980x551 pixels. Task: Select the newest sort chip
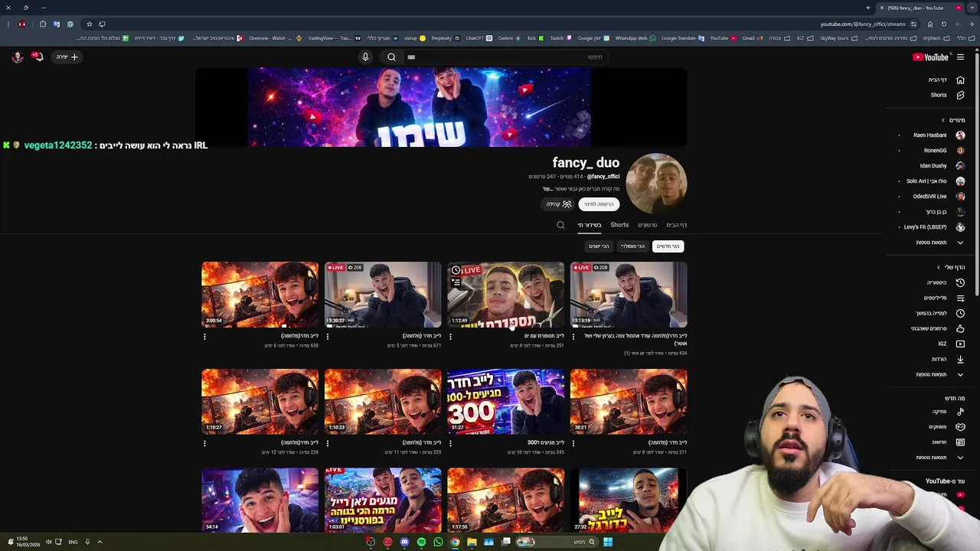pos(668,246)
